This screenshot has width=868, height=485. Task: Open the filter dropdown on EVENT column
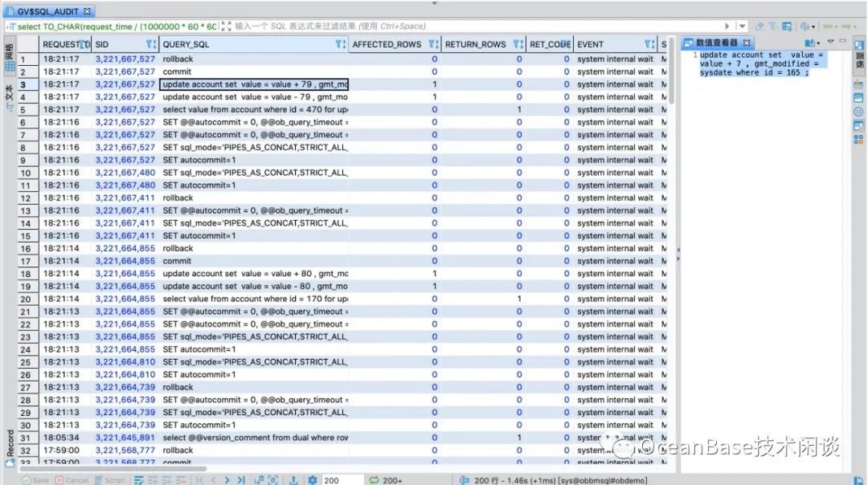tap(649, 44)
